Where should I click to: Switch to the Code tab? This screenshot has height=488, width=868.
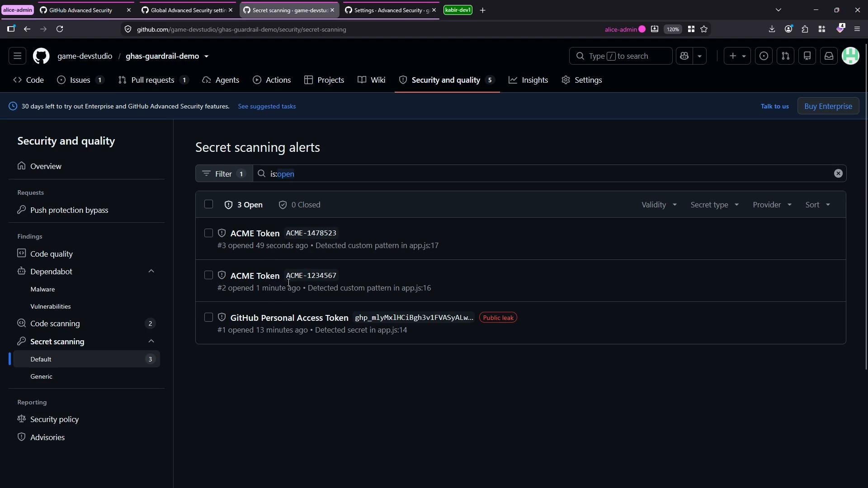click(28, 80)
